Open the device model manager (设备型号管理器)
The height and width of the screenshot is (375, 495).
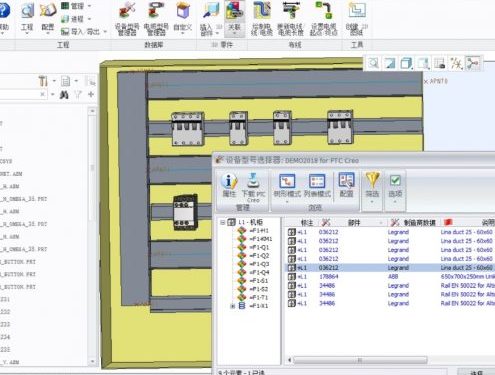(127, 19)
